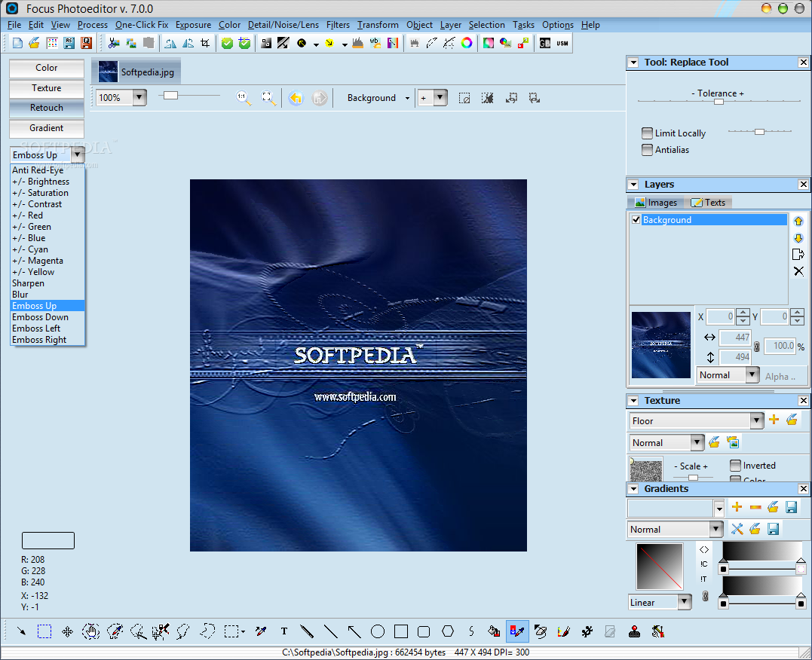Select the arrow pointer tool in bottom toolbar

[21, 631]
